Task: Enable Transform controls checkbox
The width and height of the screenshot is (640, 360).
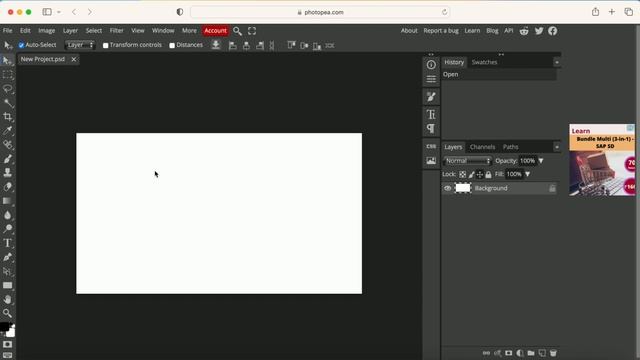Action: point(105,45)
